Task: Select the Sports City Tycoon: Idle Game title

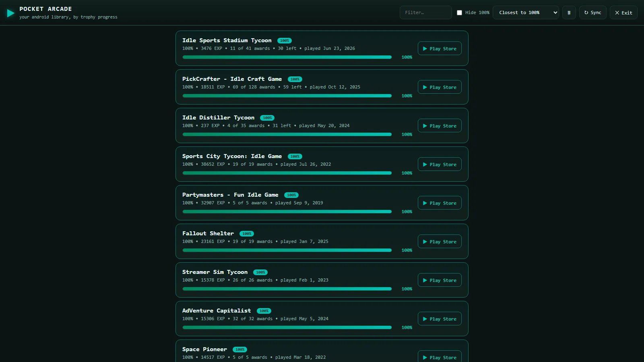Action: click(x=232, y=156)
